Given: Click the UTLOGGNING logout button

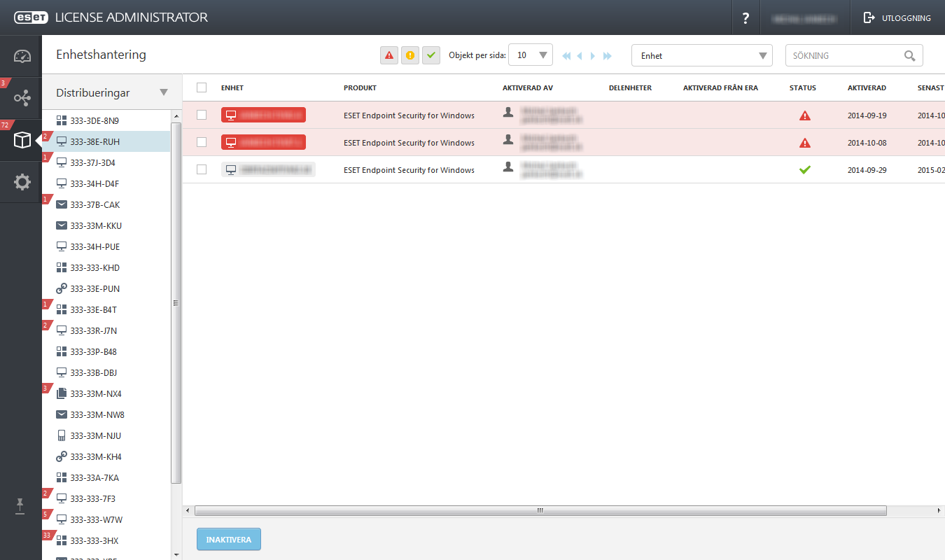Looking at the screenshot, I should pyautogui.click(x=897, y=17).
